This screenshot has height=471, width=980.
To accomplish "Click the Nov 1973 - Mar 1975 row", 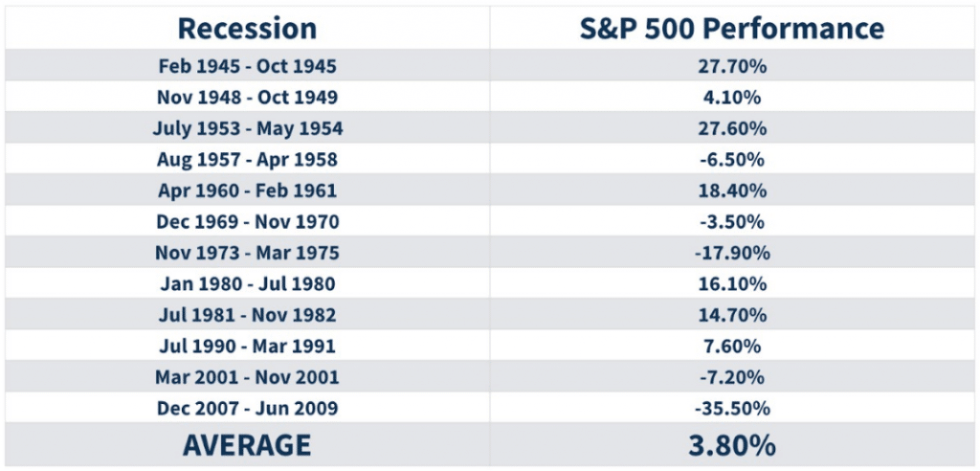I will tap(247, 253).
